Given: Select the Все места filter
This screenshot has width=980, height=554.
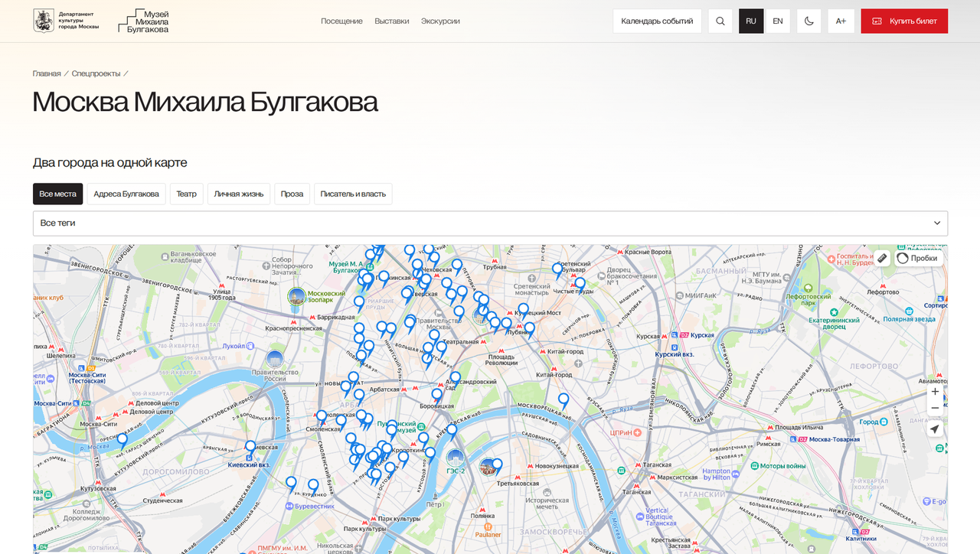Looking at the screenshot, I should tap(58, 194).
